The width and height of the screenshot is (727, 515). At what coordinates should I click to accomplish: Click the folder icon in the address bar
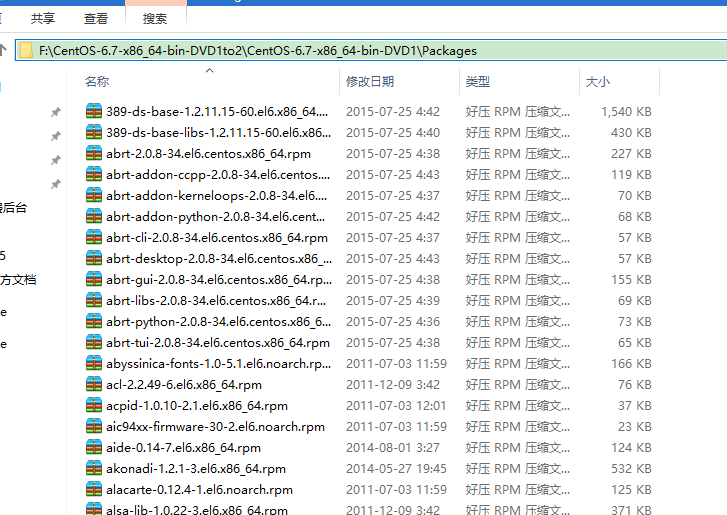click(x=27, y=50)
